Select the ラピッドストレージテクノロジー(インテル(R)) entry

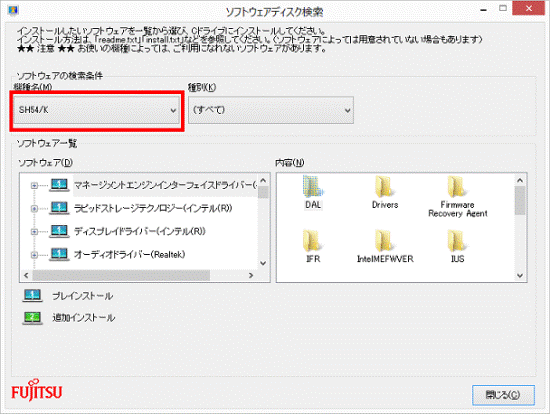(153, 208)
